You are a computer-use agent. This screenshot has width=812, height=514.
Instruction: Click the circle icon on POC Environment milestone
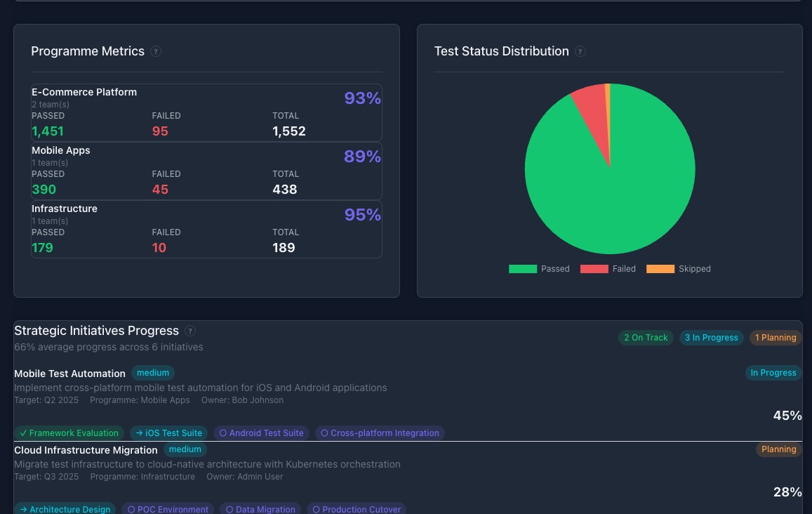[x=131, y=509]
